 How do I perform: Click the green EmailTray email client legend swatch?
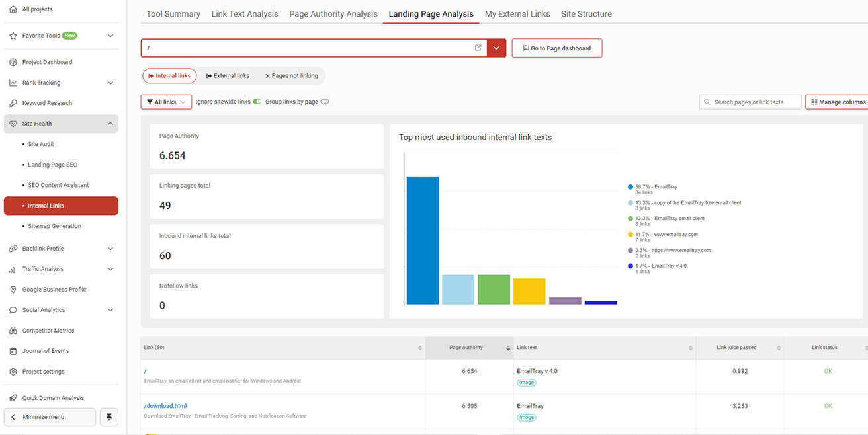(x=630, y=219)
